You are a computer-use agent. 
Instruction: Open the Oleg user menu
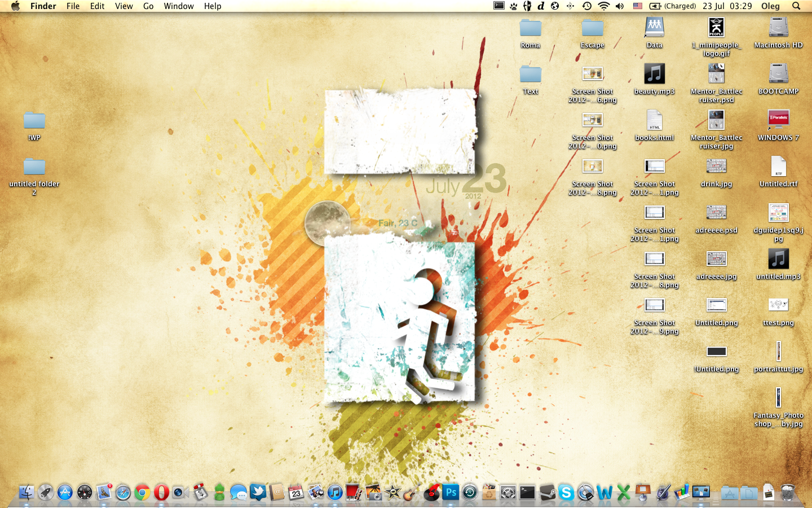(x=770, y=6)
